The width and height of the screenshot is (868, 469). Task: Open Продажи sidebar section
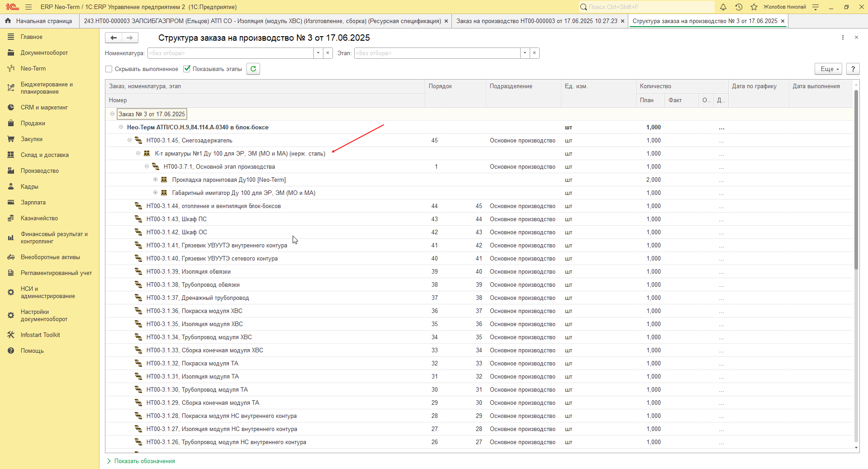pos(33,123)
